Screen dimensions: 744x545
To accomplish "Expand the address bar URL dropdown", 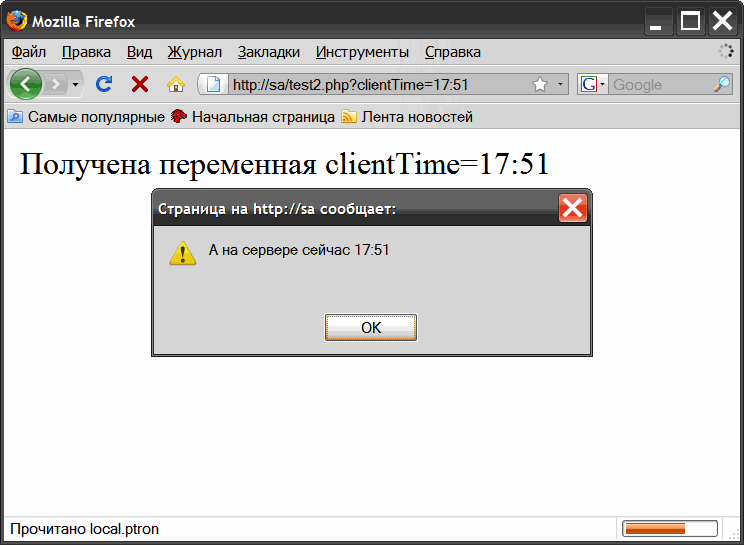I will click(x=560, y=85).
